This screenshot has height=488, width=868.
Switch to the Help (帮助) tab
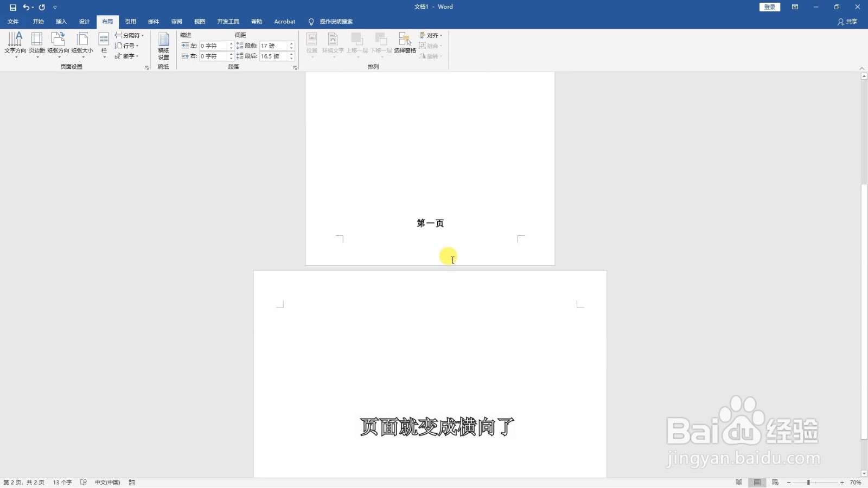pos(257,22)
